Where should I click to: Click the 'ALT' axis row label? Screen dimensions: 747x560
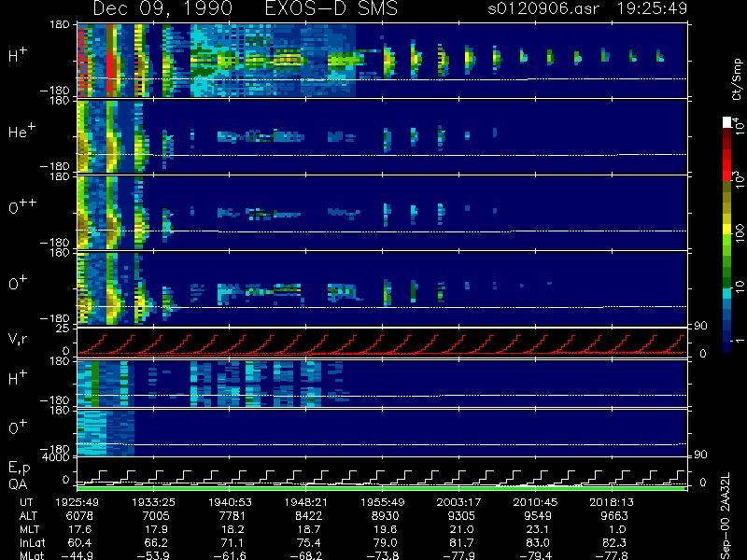pyautogui.click(x=28, y=516)
